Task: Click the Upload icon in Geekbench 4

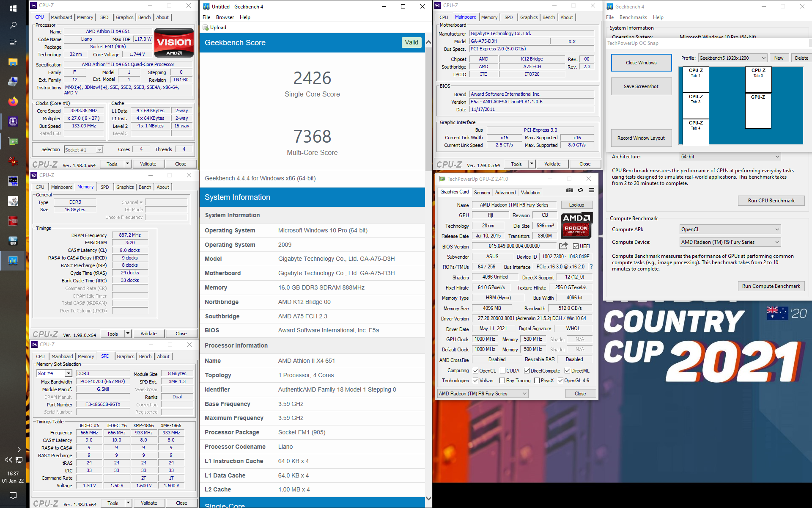Action: 206,28
